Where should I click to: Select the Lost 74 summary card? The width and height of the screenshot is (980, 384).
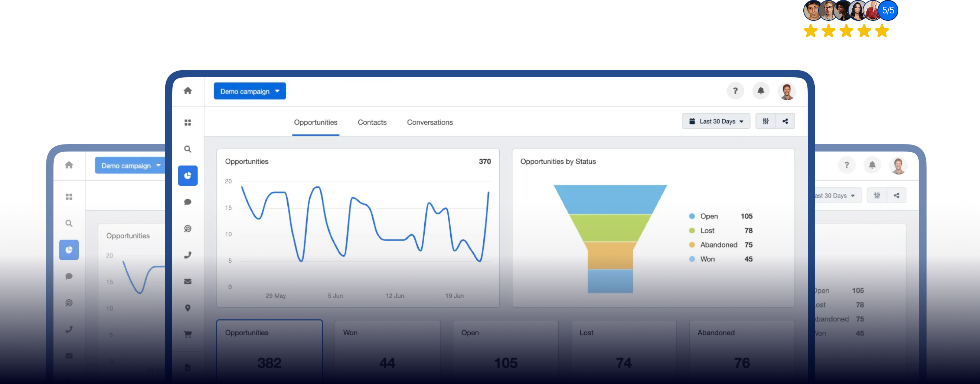click(x=624, y=352)
